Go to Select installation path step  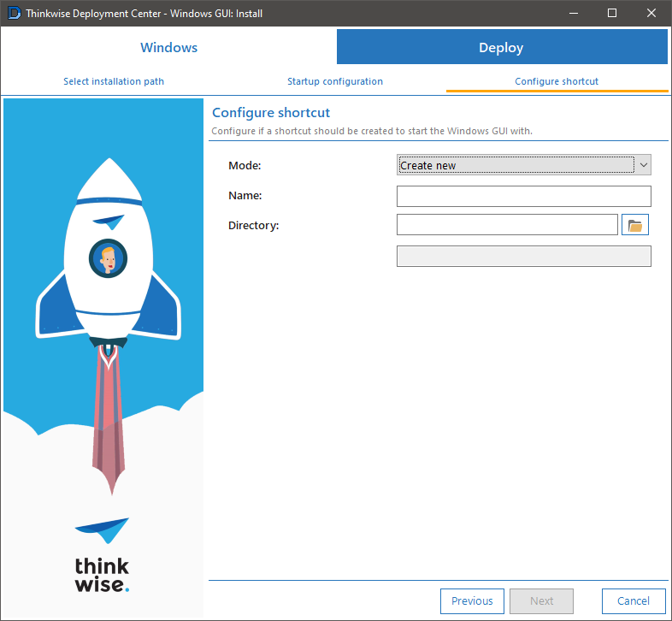(114, 81)
